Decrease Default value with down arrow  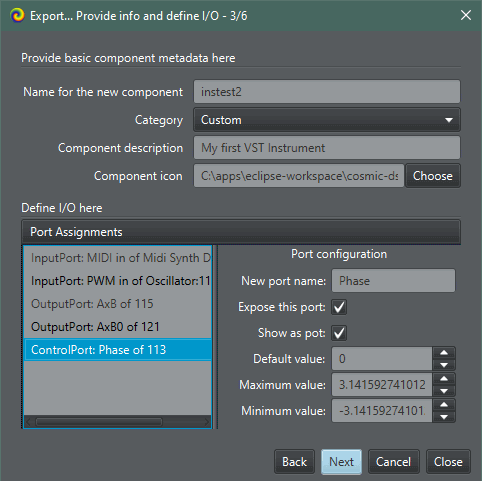444,365
